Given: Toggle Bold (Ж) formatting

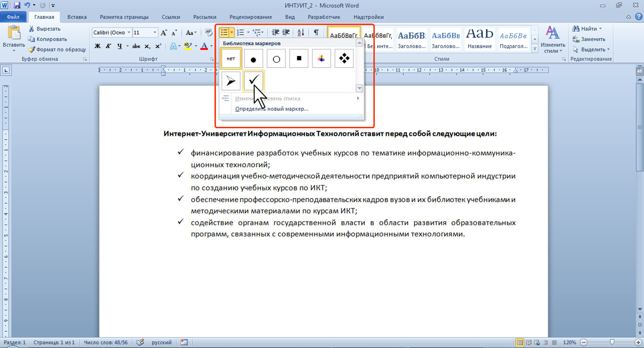Looking at the screenshot, I should point(98,46).
